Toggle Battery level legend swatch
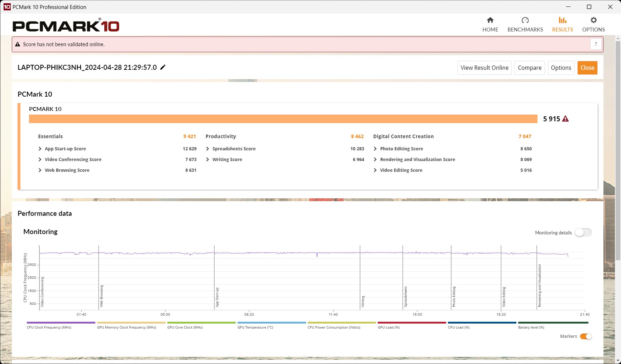Screen dimensions: 621x364 [553, 323]
